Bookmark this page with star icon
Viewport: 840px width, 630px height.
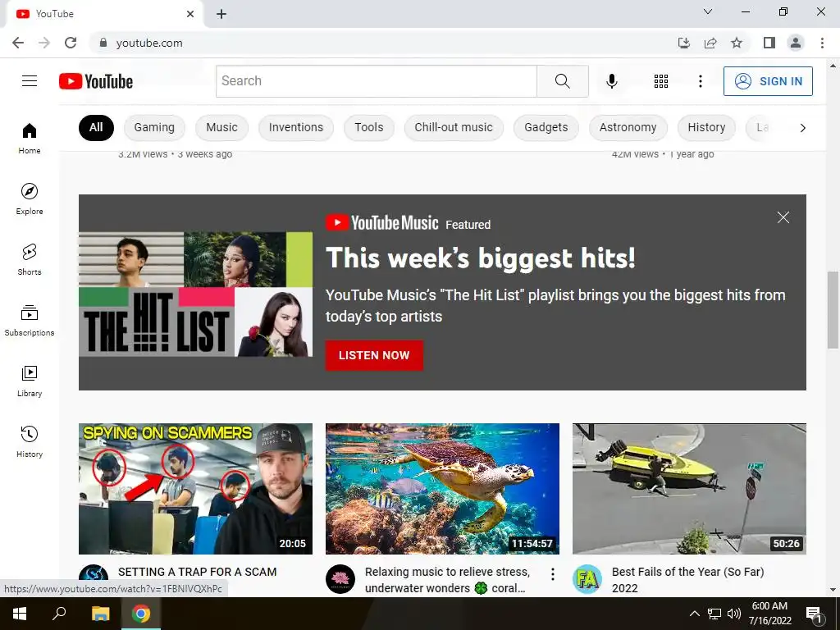coord(737,43)
